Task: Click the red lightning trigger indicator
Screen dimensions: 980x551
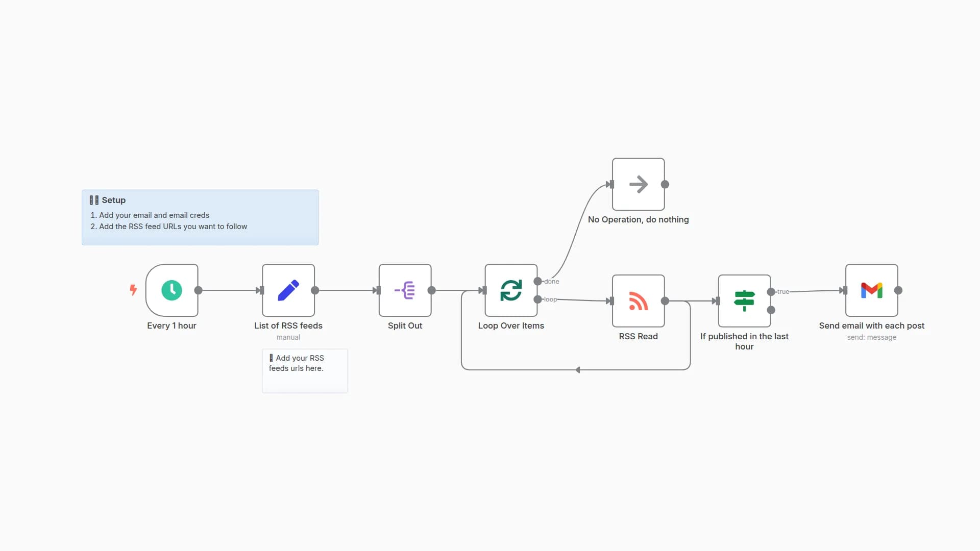Action: coord(133,290)
